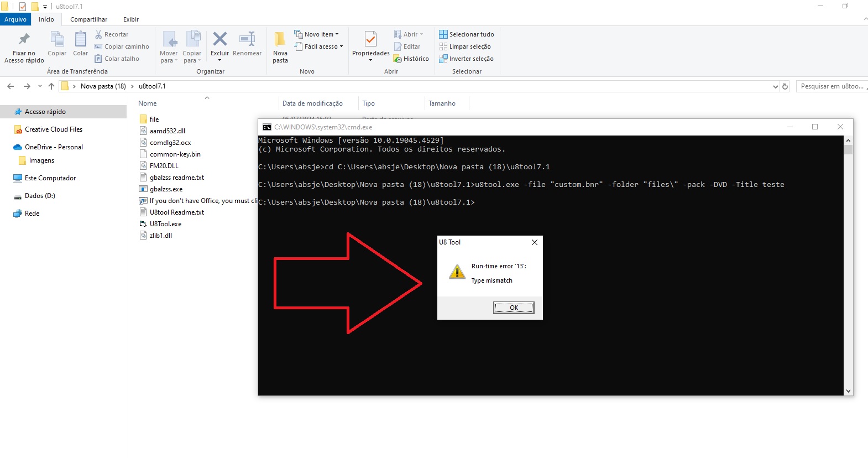Close the U8 Tool error dialog

pos(534,242)
